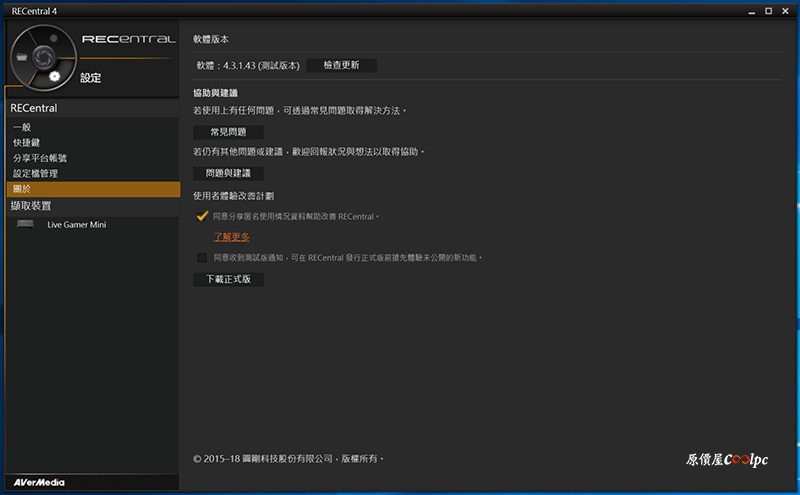
Task: Open the folder icon on the dial
Action: 21,57
